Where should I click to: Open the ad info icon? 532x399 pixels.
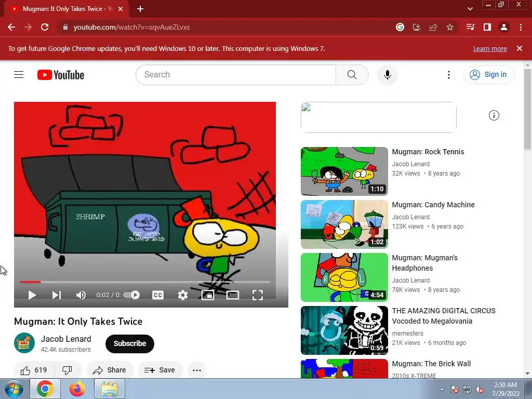[x=494, y=115]
